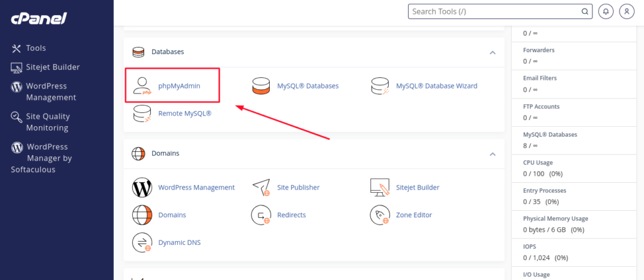Click the Forwarders statistic label
Screen dimensions: 644x280
coord(538,50)
